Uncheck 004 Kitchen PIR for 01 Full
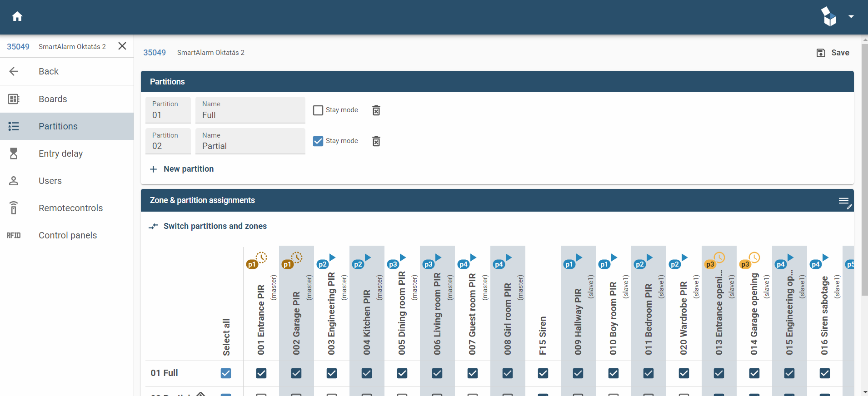This screenshot has height=396, width=868. pos(367,373)
